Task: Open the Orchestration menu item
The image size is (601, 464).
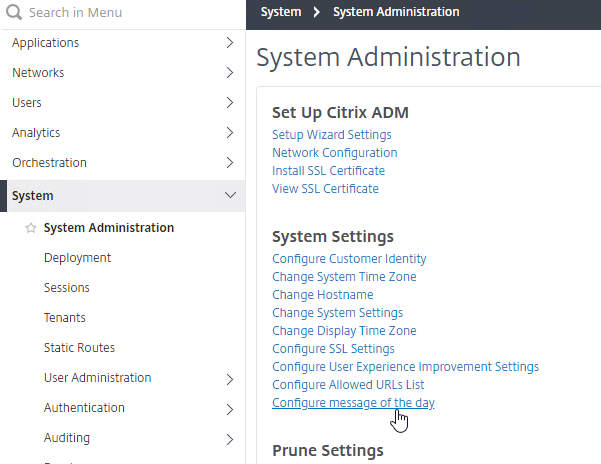Action: coord(49,162)
